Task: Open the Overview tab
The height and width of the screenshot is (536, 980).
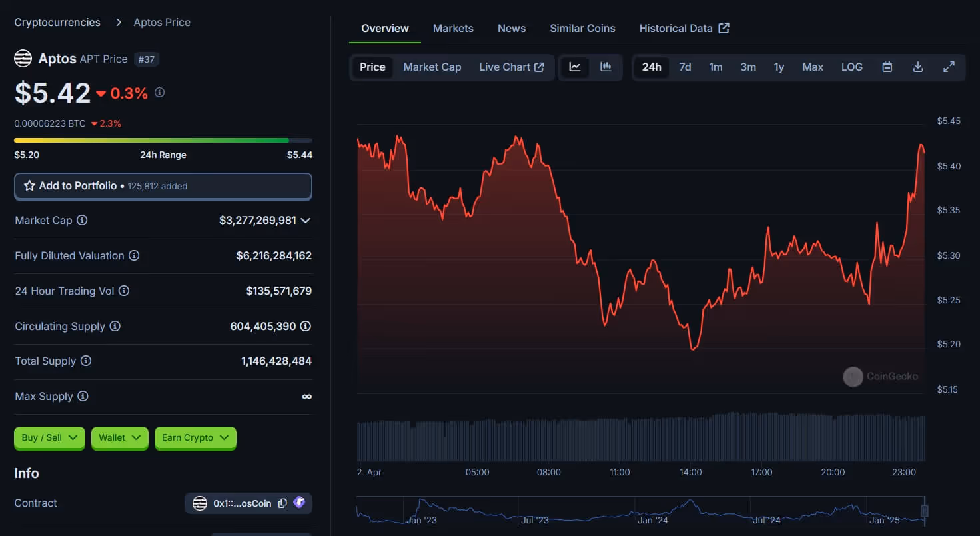Action: 385,28
